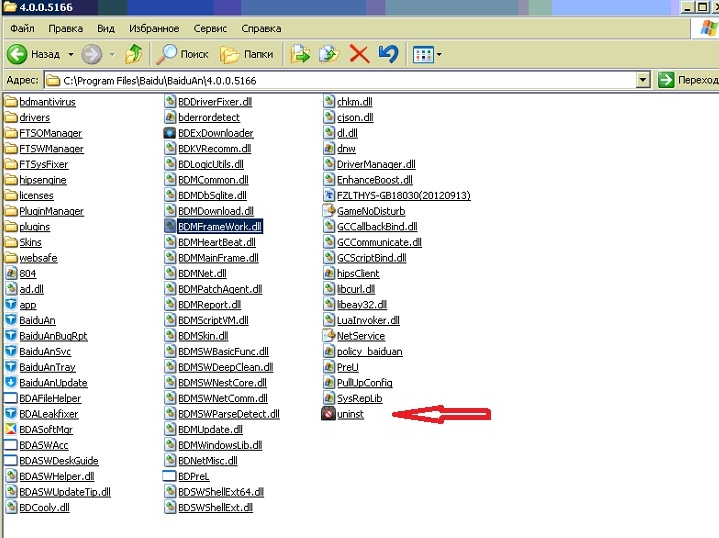Select the policy_baiduan file name
This screenshot has height=538, width=719.
[x=370, y=351]
